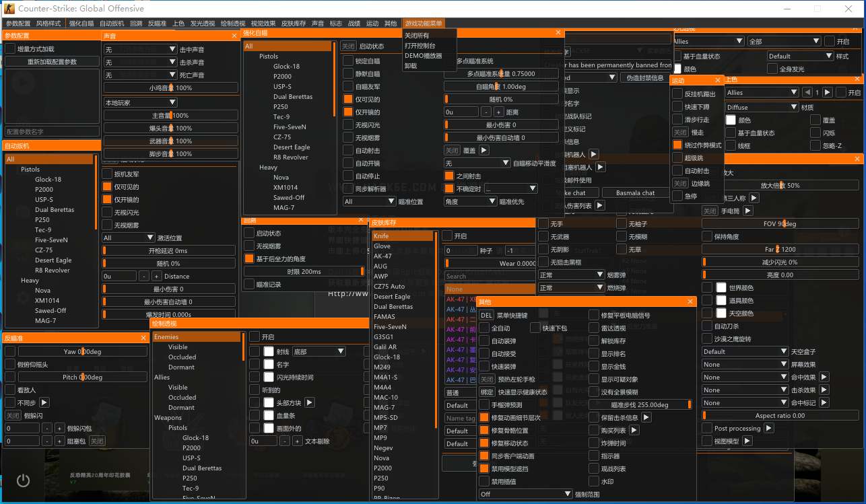The height and width of the screenshot is (504, 866).
Task: Open the 击中声音 sound dropdown
Action: coord(140,49)
